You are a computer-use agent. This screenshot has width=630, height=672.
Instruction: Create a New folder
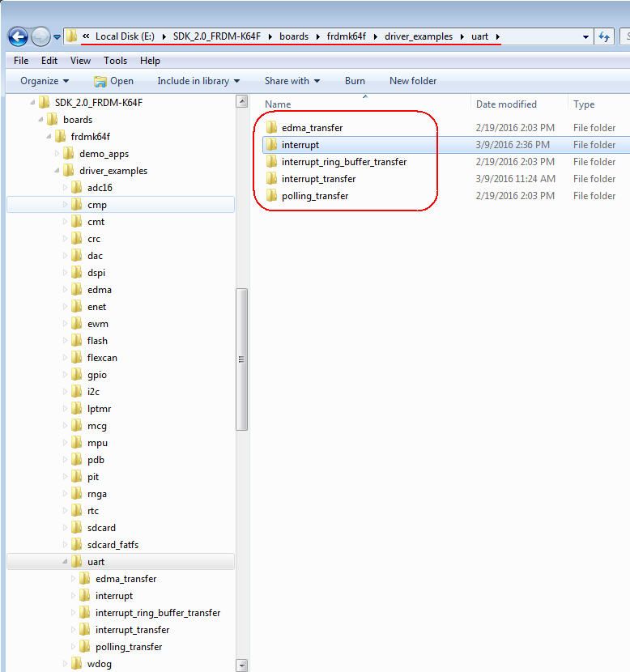pos(413,81)
